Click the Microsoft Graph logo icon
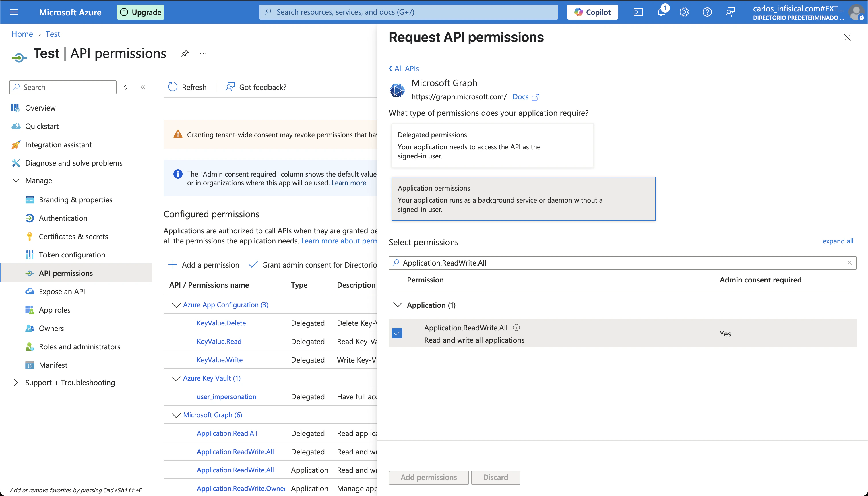The height and width of the screenshot is (496, 868). (x=397, y=90)
